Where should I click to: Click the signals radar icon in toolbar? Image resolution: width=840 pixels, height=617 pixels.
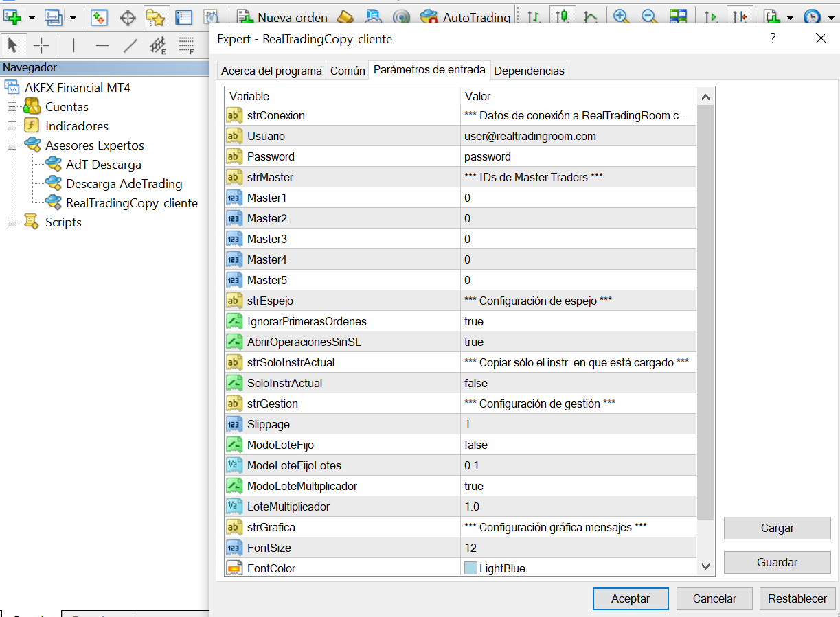point(402,17)
